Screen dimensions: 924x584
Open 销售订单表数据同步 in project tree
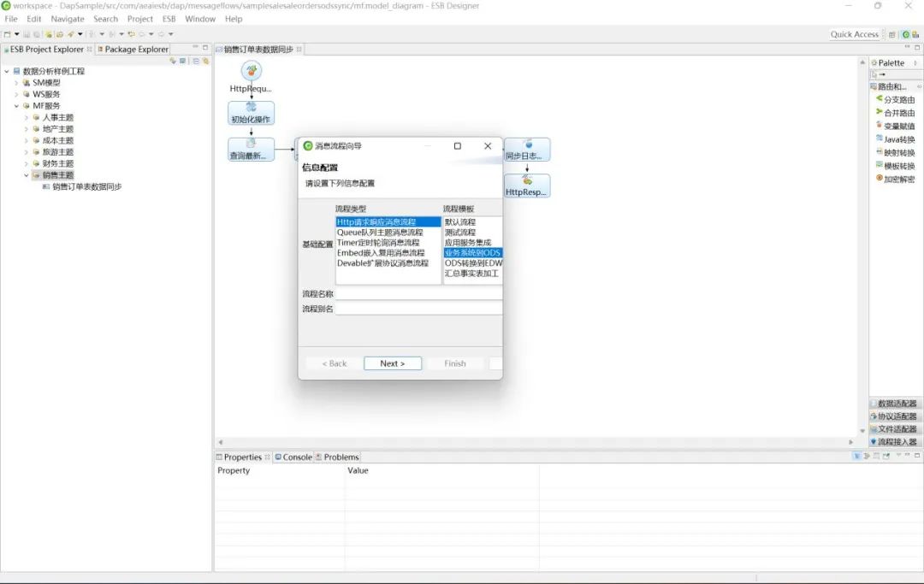(86, 186)
